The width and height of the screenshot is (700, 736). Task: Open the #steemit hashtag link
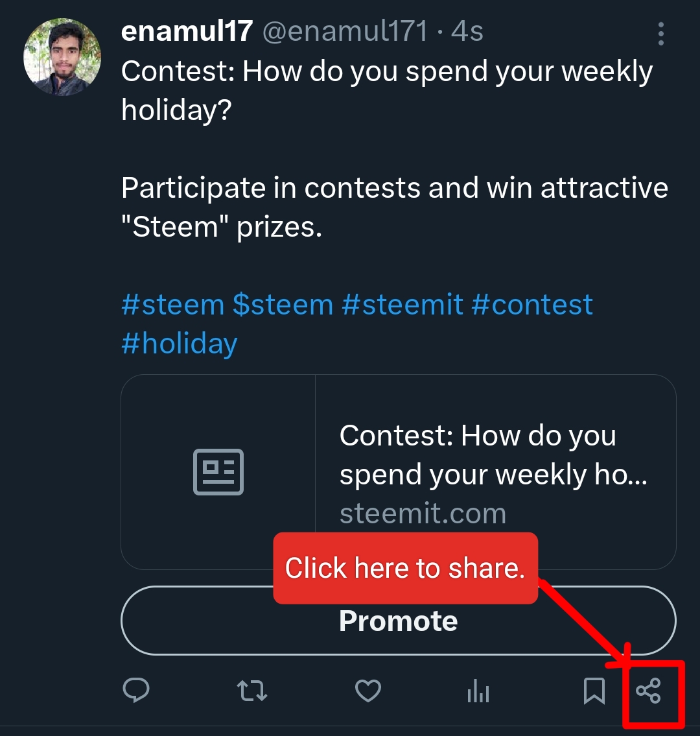click(x=402, y=304)
